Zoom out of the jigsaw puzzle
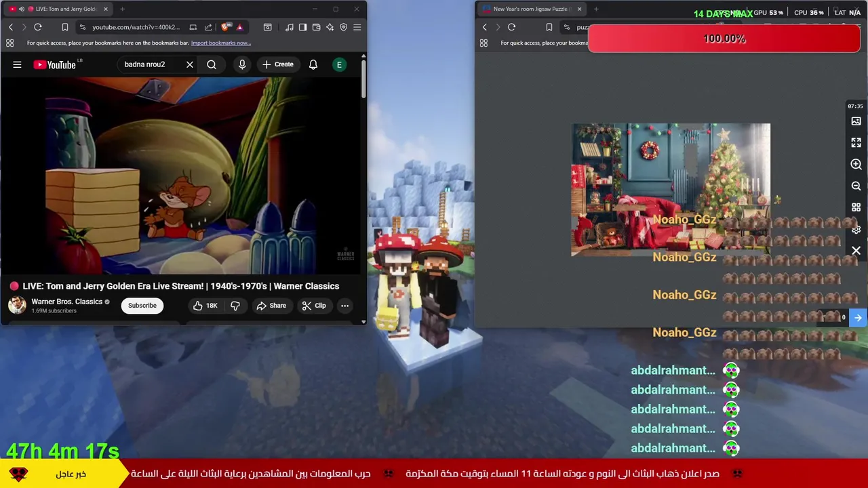Screen dimensions: 868x488 [856, 186]
